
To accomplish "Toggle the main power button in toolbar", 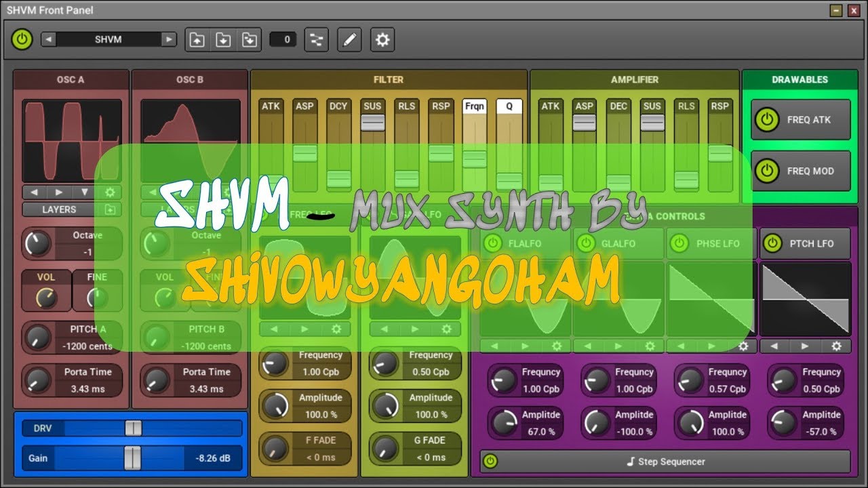I will 22,39.
